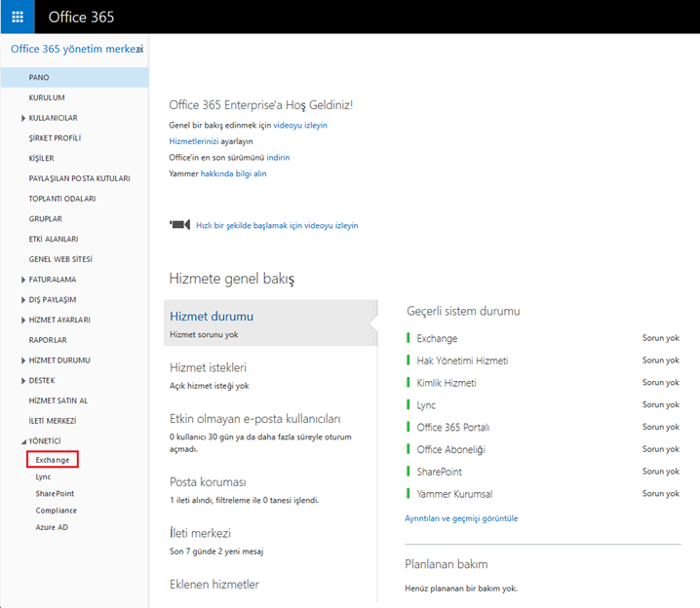Image resolution: width=700 pixels, height=608 pixels.
Task: Open TOPLANTI ODALARI
Action: point(62,199)
